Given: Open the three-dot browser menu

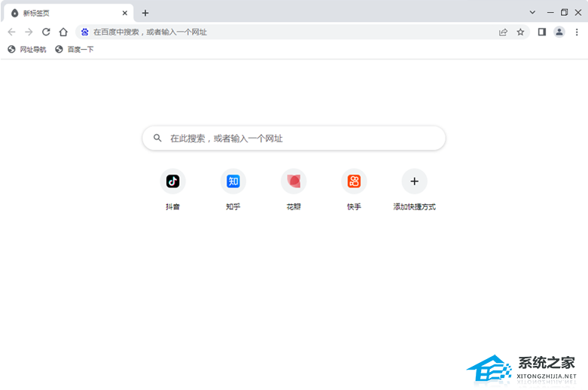Looking at the screenshot, I should (577, 32).
